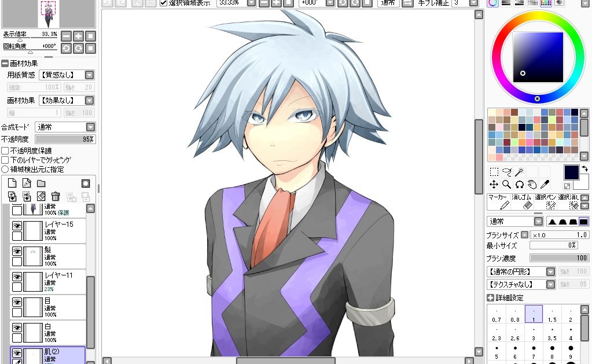
Task: Select the magic wand tool
Action: (x=520, y=172)
